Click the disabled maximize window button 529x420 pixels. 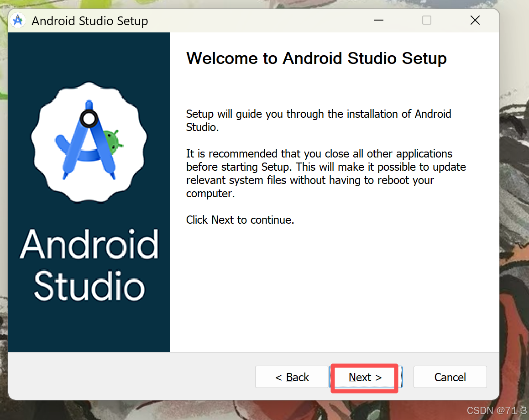[x=427, y=20]
